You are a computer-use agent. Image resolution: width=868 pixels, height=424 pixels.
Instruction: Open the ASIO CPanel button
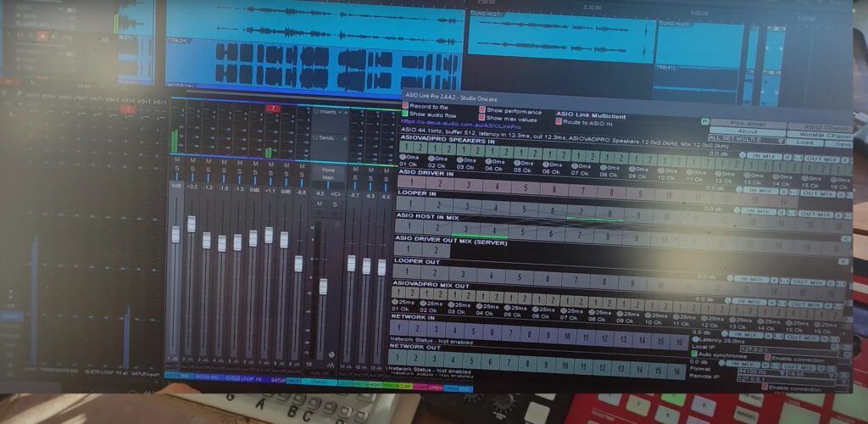(x=819, y=126)
